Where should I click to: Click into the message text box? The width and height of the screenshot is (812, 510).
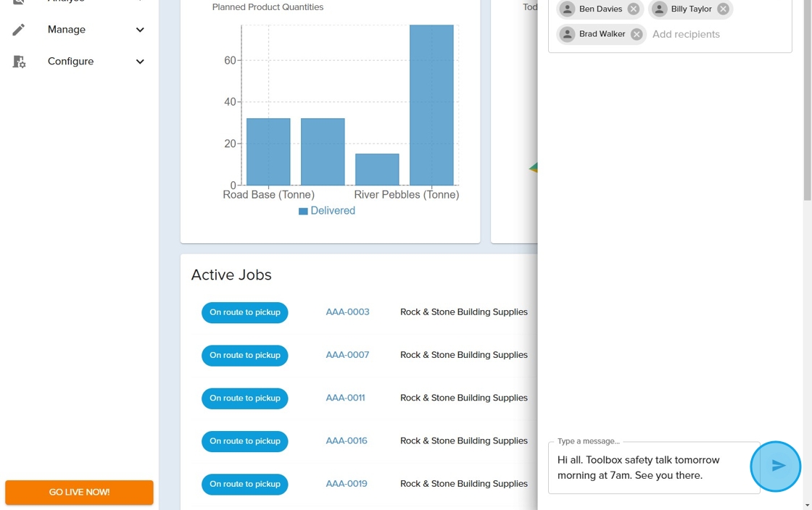[652, 468]
